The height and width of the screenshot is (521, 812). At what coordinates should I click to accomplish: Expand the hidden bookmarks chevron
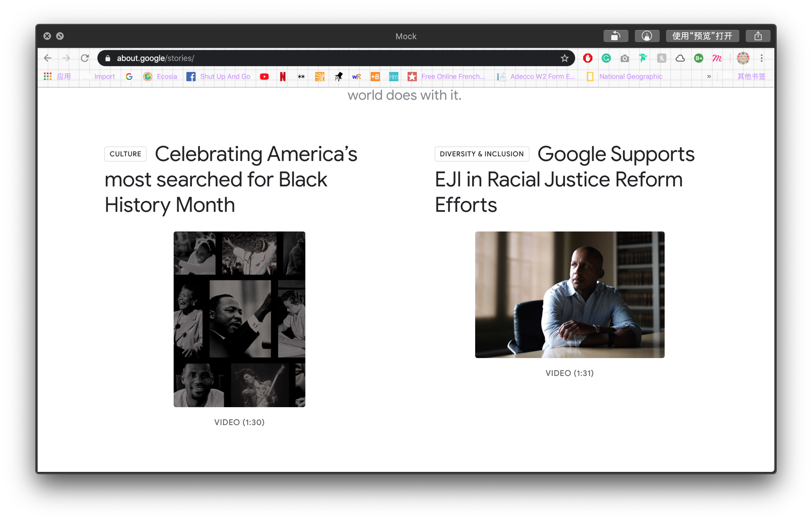(x=709, y=77)
